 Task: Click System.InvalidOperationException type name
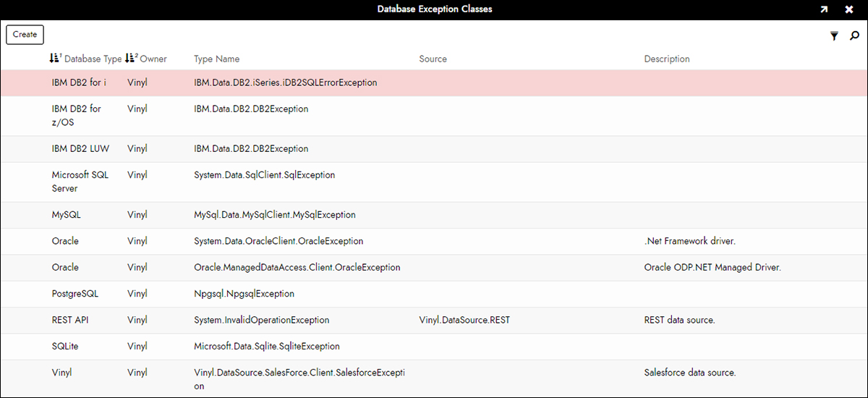[262, 320]
